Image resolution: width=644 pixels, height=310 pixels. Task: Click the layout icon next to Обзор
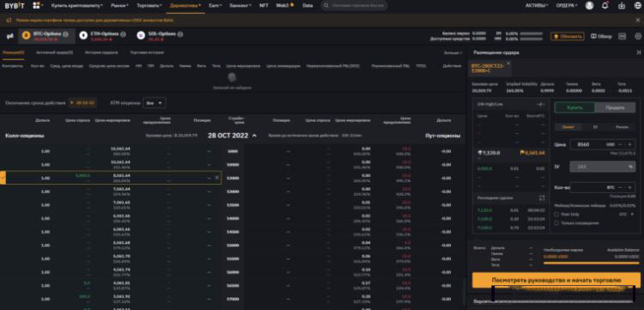click(x=623, y=36)
